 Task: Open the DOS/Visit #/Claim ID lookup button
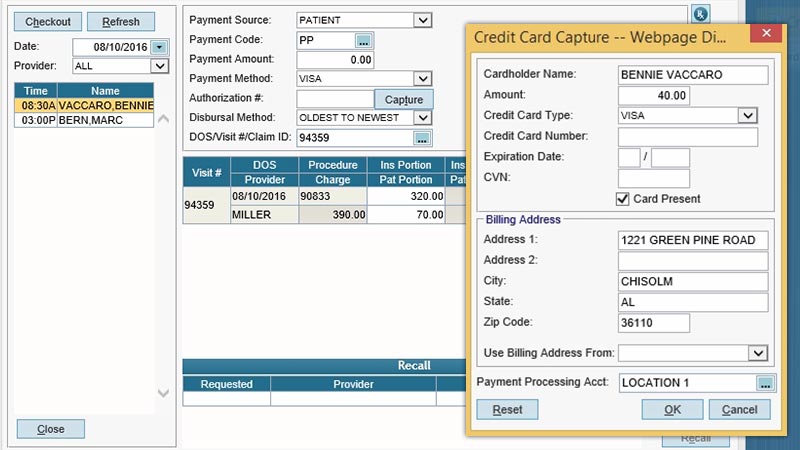coord(422,138)
